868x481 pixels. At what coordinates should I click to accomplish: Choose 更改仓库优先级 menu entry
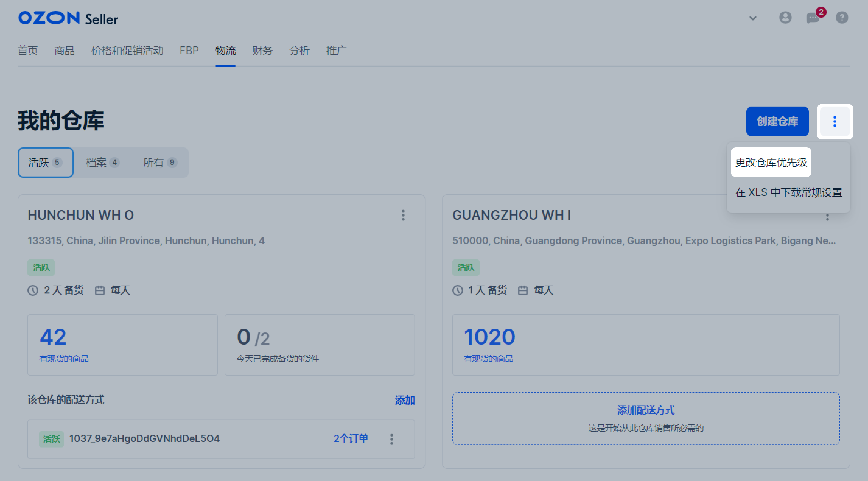(x=771, y=162)
